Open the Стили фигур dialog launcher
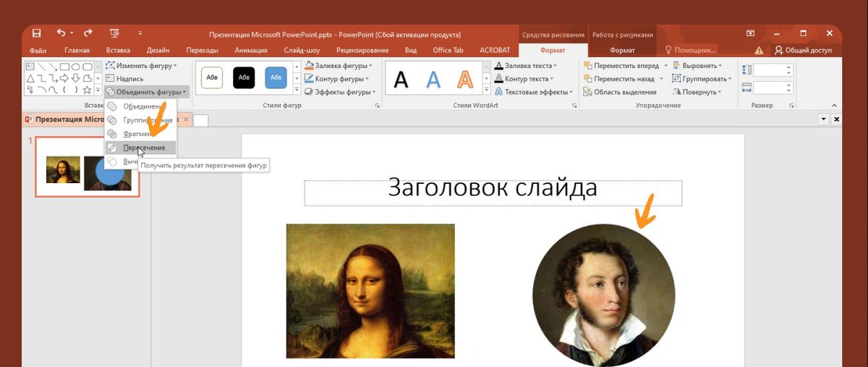Image resolution: width=868 pixels, height=367 pixels. click(x=378, y=106)
